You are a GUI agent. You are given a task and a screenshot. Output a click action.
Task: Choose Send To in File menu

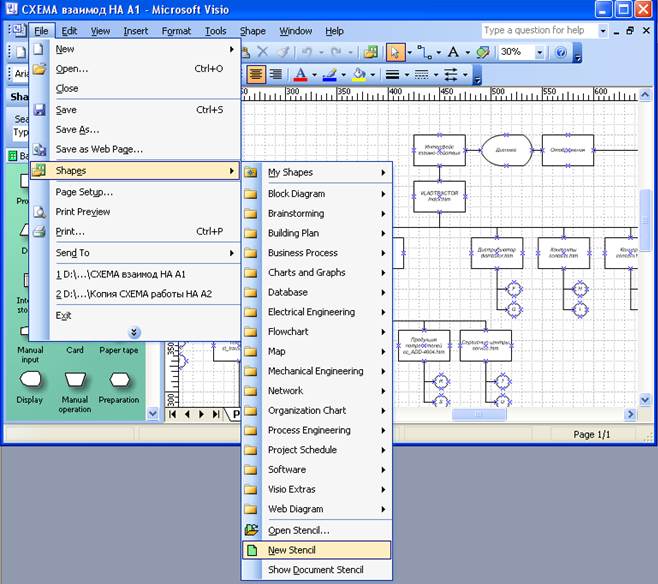[135, 253]
